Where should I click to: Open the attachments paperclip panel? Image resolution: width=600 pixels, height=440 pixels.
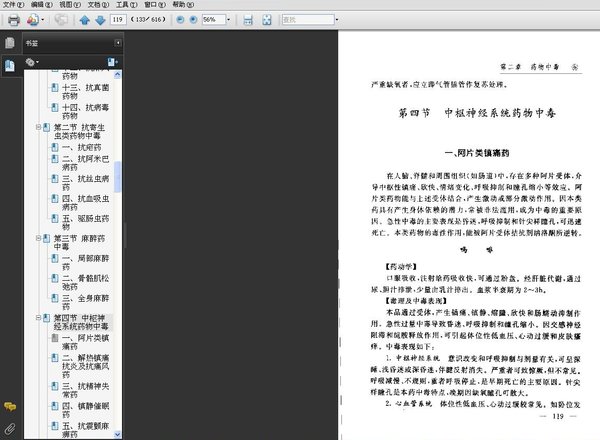[10, 429]
